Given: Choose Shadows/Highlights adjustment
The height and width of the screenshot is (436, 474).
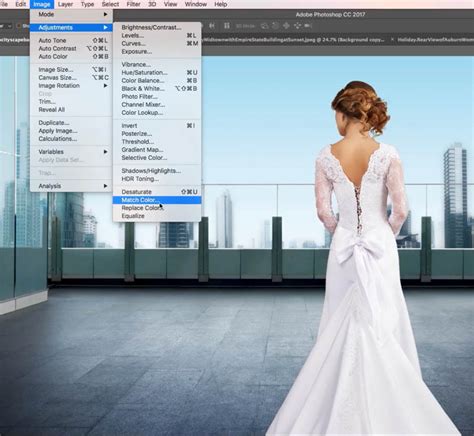Looking at the screenshot, I should (157, 171).
